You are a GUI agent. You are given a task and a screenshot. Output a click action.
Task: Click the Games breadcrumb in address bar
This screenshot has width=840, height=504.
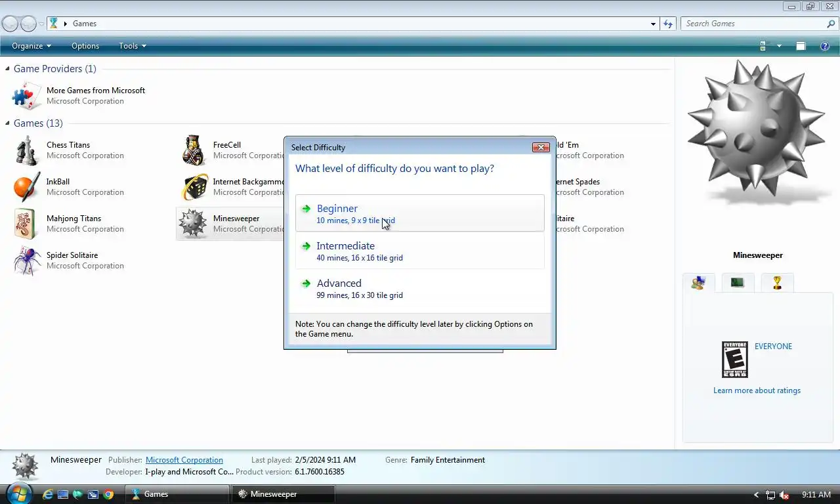(85, 24)
